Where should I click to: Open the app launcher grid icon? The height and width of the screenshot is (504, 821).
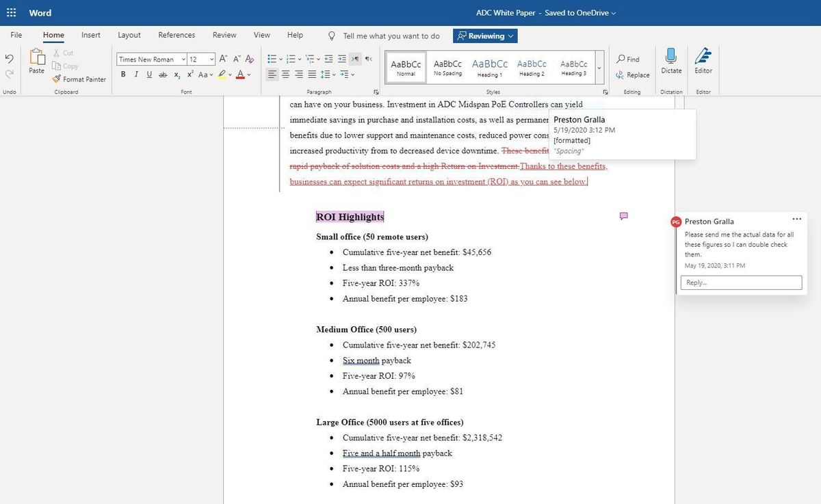(11, 13)
